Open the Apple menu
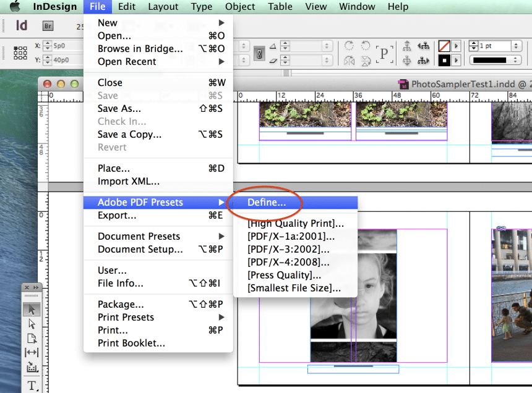 15,6
